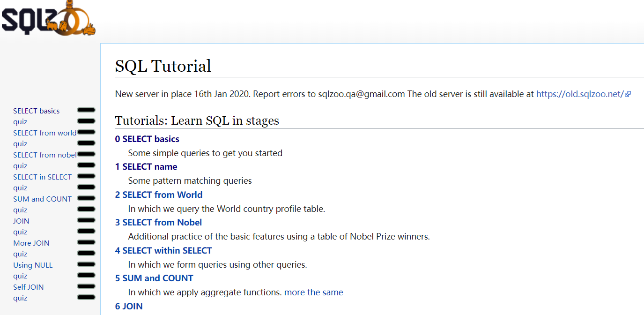
Task: Start the 3 SELECT from Nobel tutorial
Action: click(x=158, y=223)
